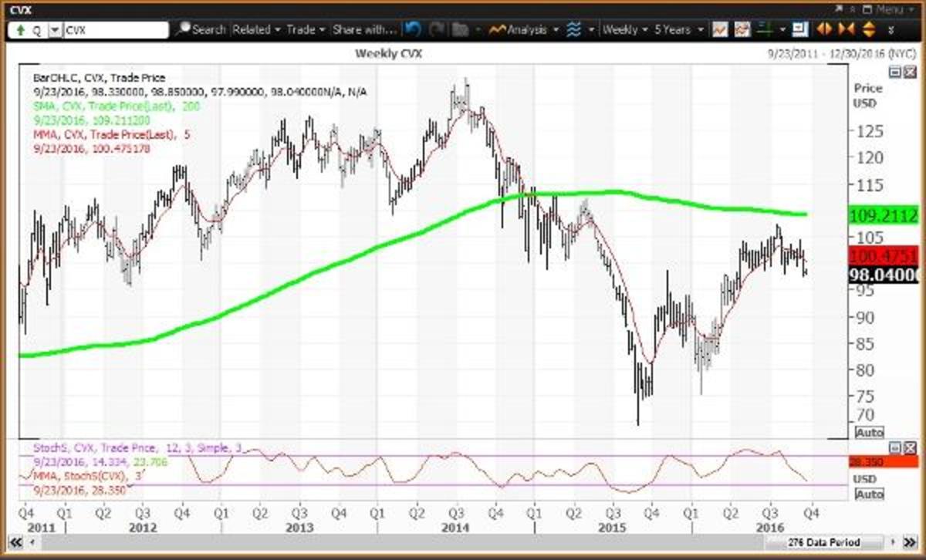Click the 276 Data Period scrollbar handle
This screenshot has width=926, height=560.
point(823,542)
